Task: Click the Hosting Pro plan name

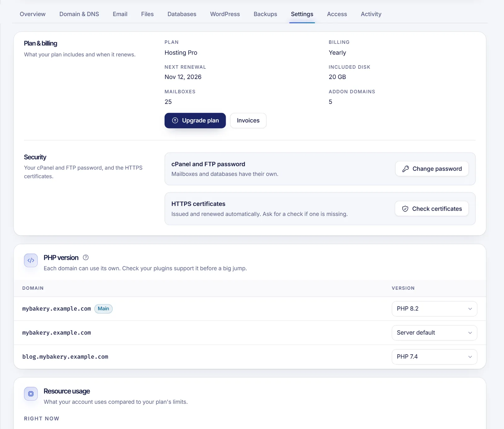Action: tap(181, 53)
